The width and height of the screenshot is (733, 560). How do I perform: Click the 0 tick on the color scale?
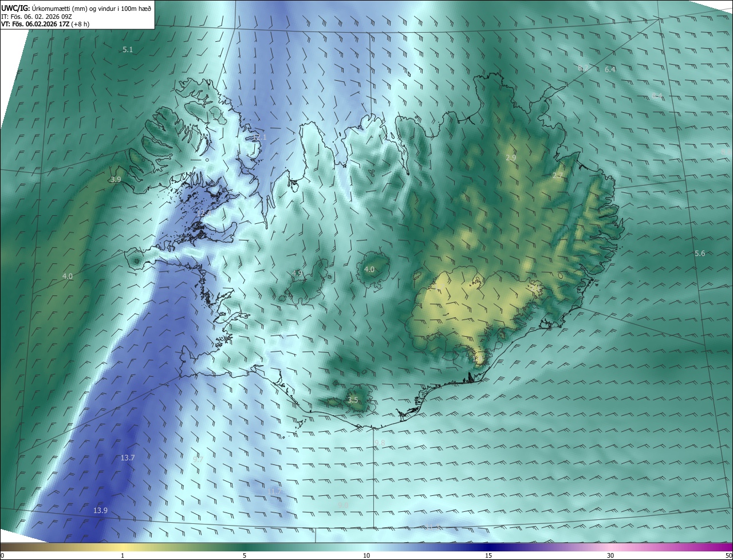coord(2,555)
